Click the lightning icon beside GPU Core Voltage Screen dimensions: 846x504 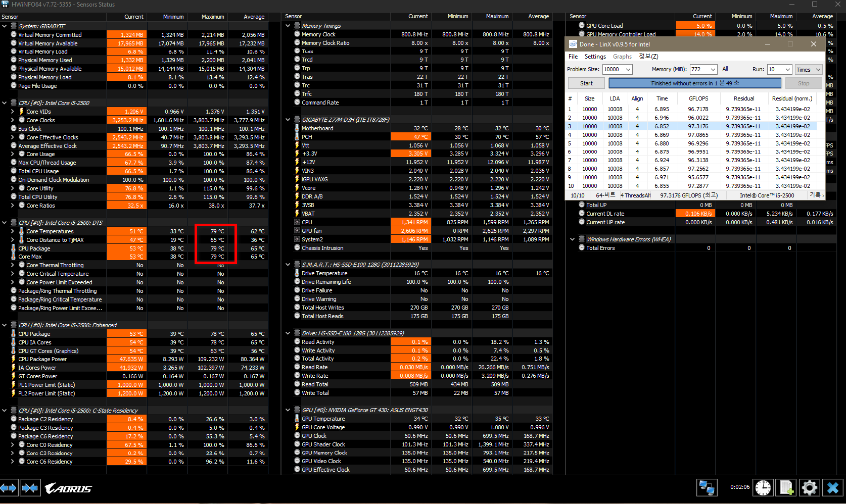[297, 427]
